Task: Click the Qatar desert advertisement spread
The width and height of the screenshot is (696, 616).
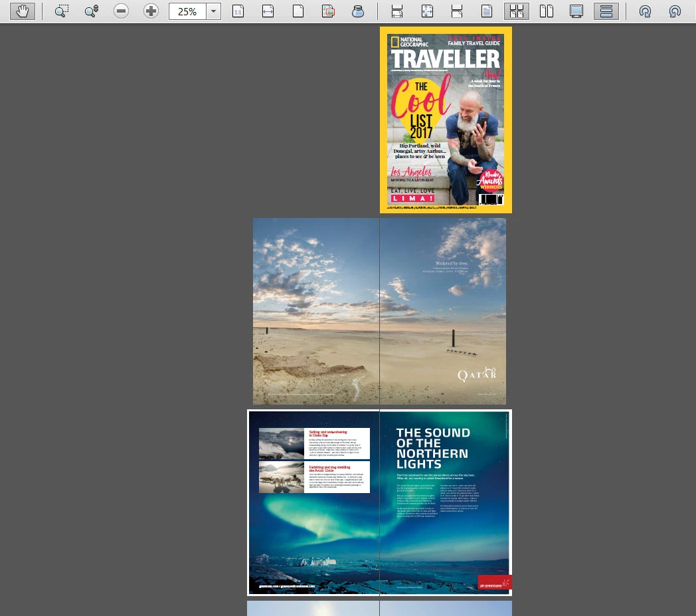Action: click(379, 312)
